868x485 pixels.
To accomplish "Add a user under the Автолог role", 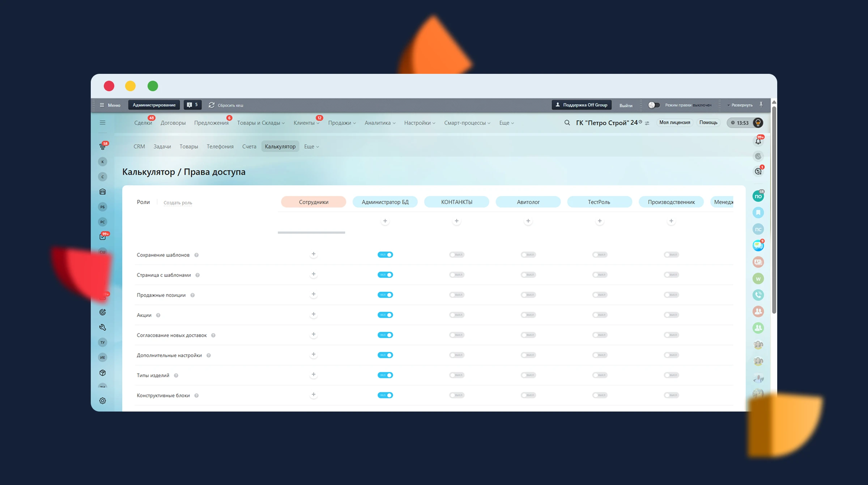I will click(x=528, y=221).
